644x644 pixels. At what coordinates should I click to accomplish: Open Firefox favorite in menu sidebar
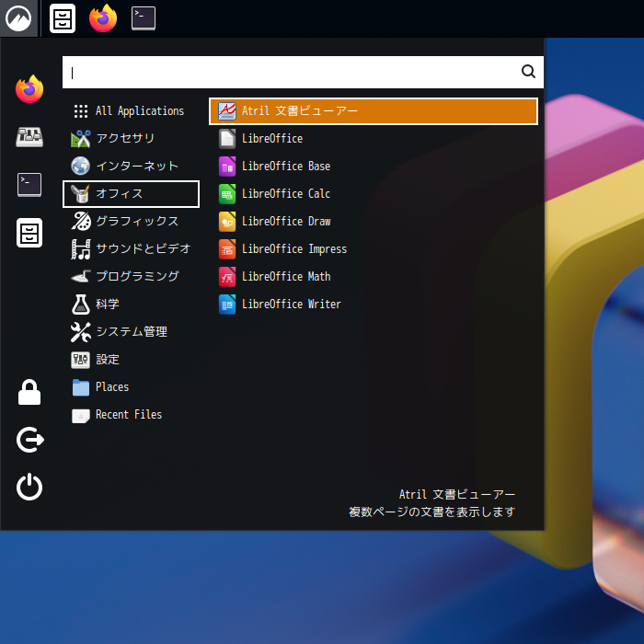click(29, 89)
